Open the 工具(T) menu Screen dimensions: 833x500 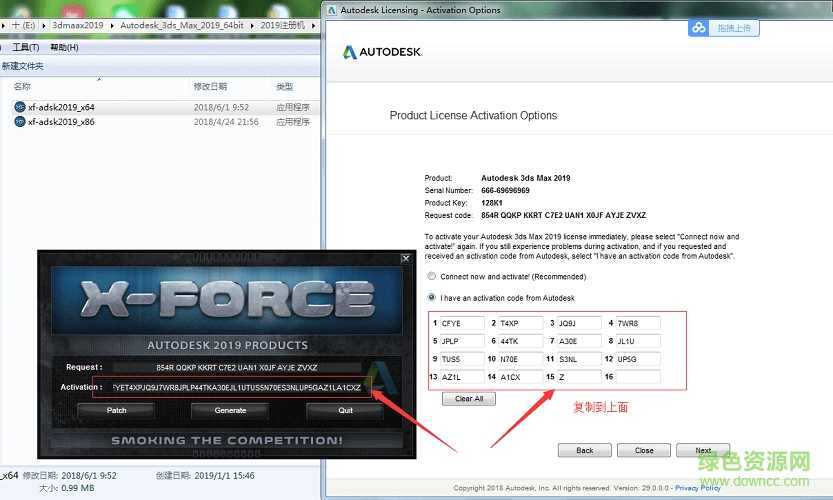[x=26, y=47]
